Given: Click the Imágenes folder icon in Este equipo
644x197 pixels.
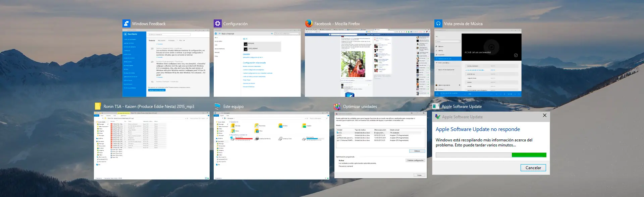Looking at the screenshot, I should [x=304, y=126].
